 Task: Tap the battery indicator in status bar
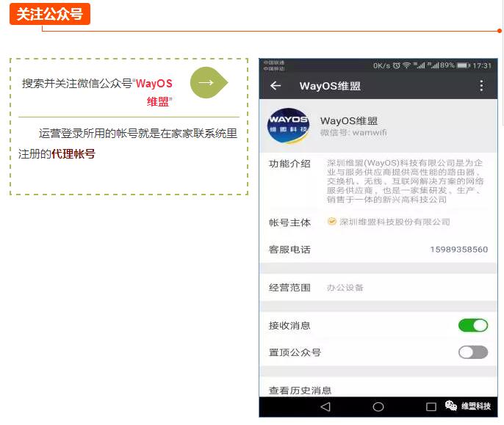[x=463, y=65]
